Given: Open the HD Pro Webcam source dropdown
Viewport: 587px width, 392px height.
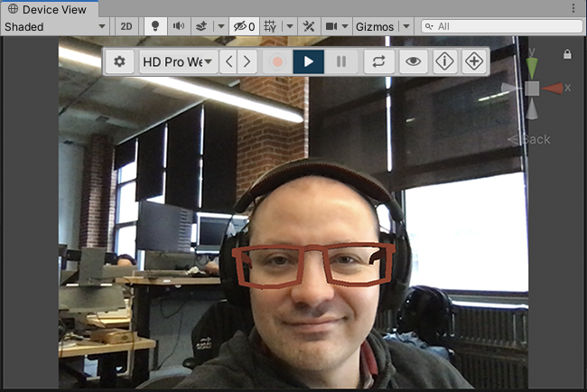Looking at the screenshot, I should (178, 61).
